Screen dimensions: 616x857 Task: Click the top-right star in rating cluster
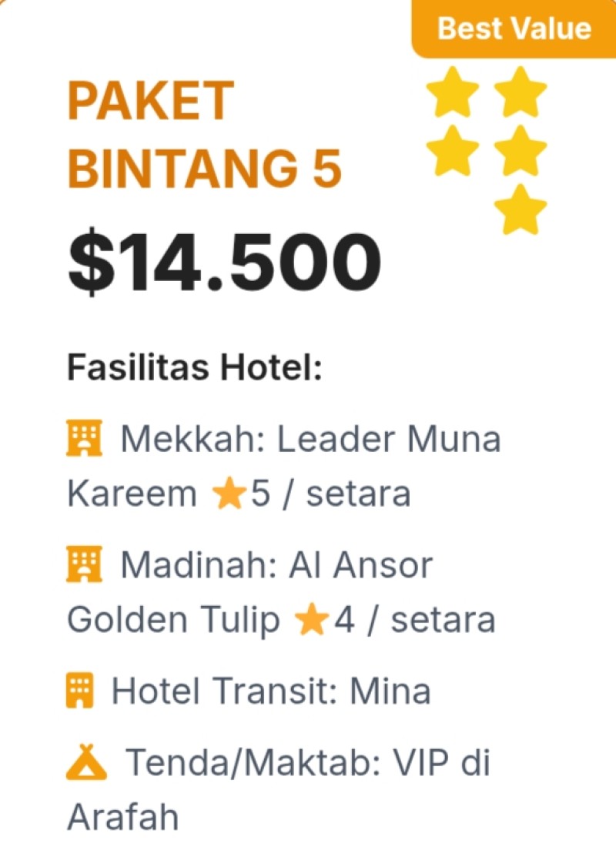click(521, 92)
